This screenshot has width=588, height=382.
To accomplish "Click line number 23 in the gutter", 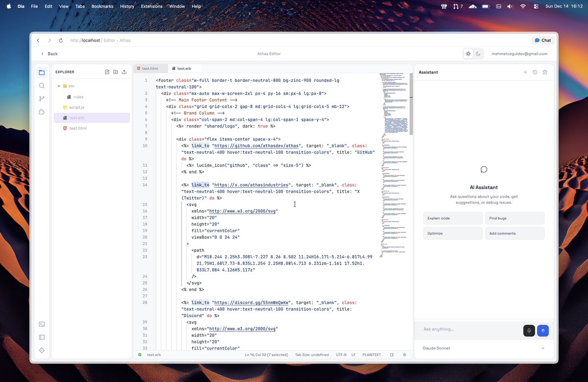I will (145, 257).
